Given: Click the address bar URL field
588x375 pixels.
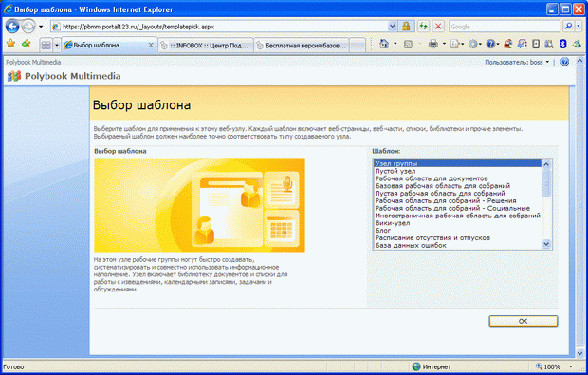Looking at the screenshot, I should 223,27.
